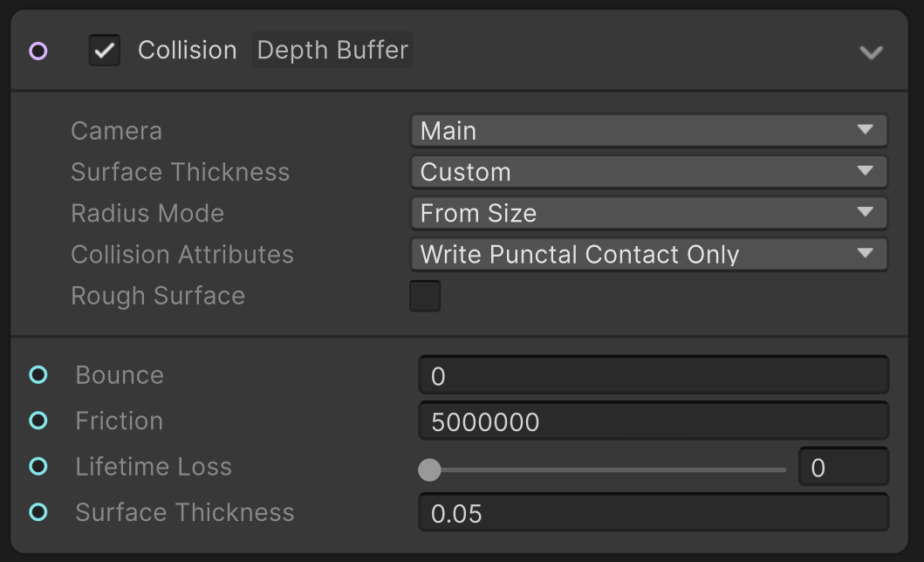Click the Friction value field showing 5000000
924x562 pixels.
tap(653, 422)
